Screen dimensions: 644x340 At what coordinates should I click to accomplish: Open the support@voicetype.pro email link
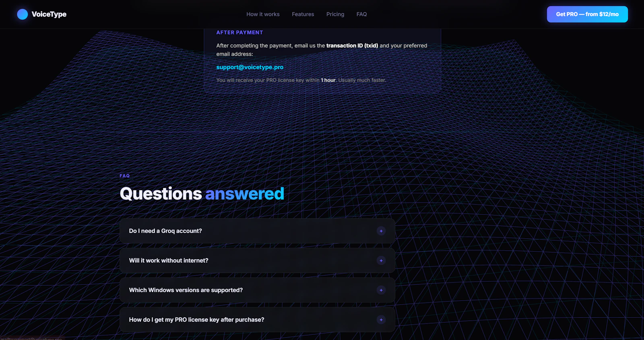click(x=250, y=67)
